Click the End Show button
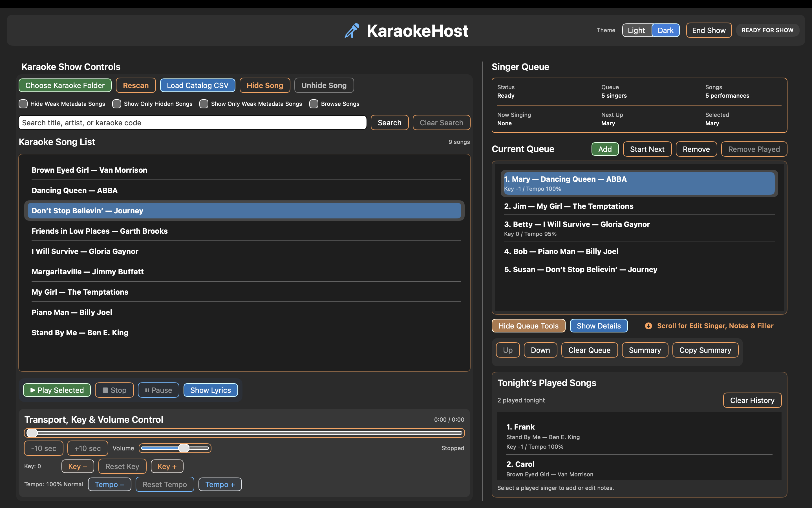 pyautogui.click(x=709, y=30)
